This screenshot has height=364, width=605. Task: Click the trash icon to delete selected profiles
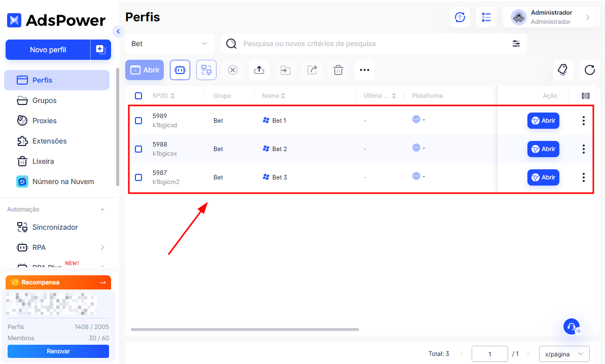[338, 70]
